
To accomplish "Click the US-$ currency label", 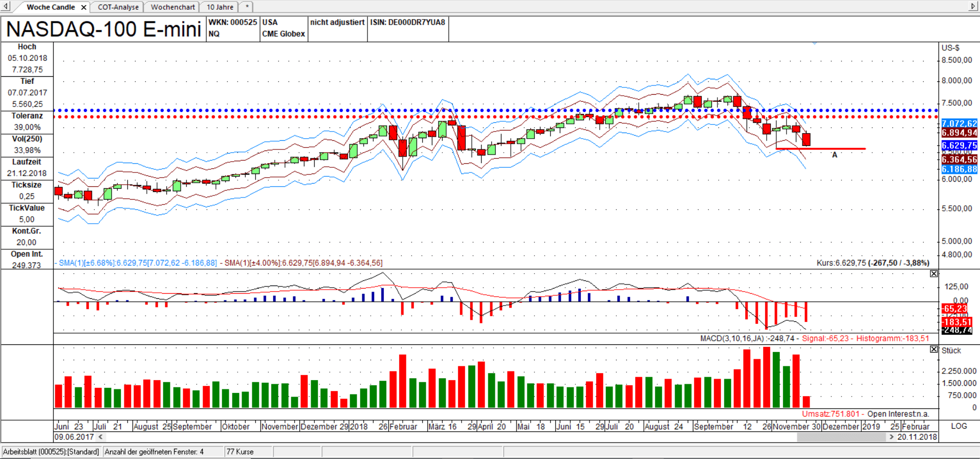I will pos(950,48).
